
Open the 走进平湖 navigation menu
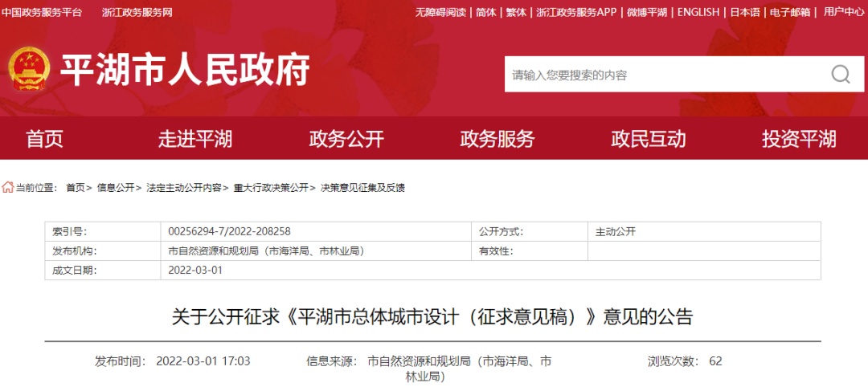[x=194, y=139]
